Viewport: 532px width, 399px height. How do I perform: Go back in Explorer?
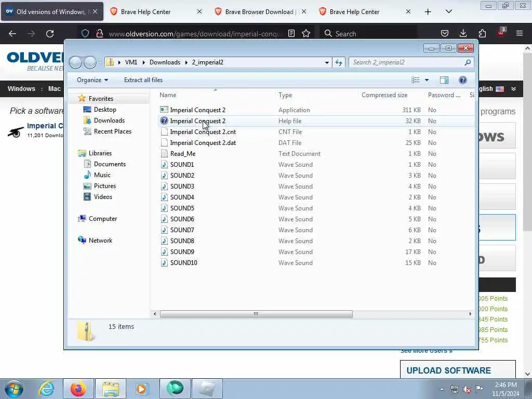(x=76, y=62)
